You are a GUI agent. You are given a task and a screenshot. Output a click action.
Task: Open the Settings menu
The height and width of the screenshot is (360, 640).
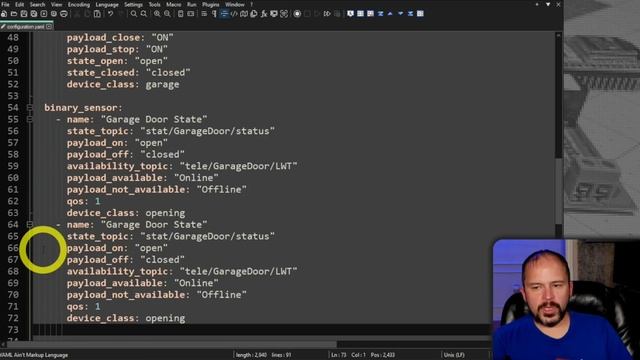tap(133, 4)
